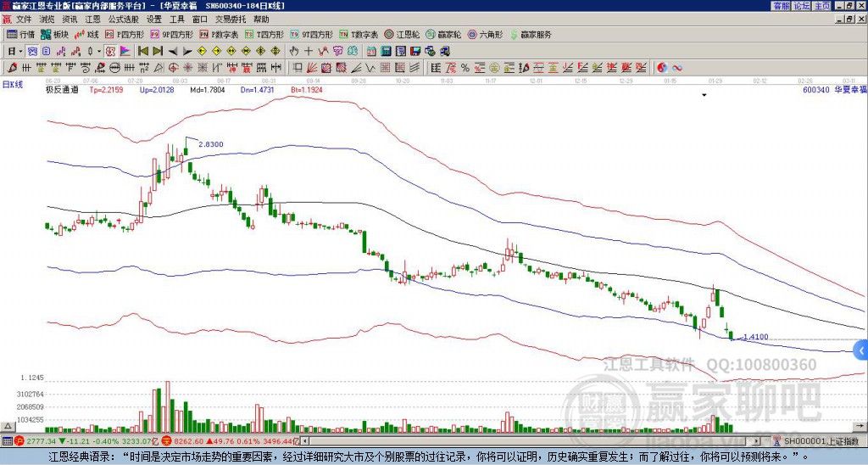Click the K线 toolbar button

click(86, 34)
